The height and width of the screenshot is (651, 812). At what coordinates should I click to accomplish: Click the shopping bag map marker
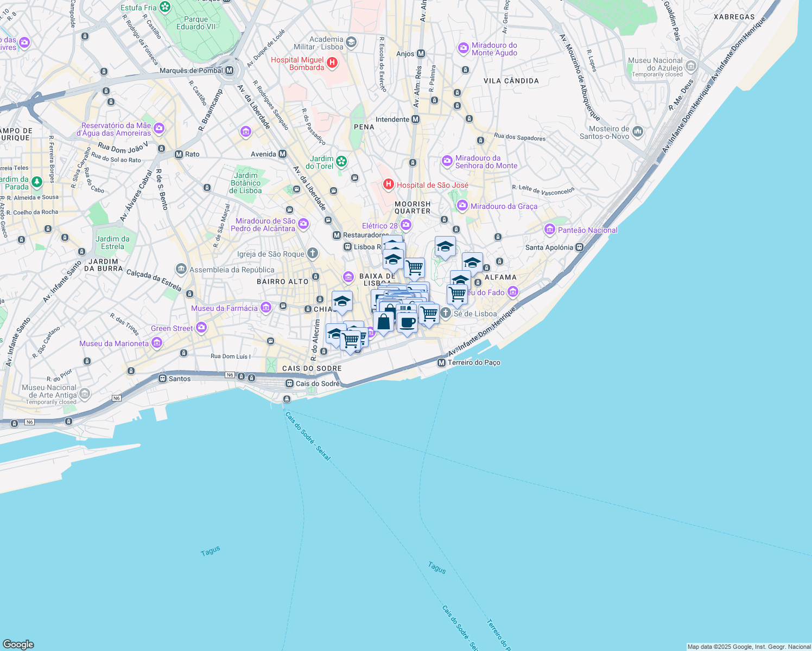384,322
